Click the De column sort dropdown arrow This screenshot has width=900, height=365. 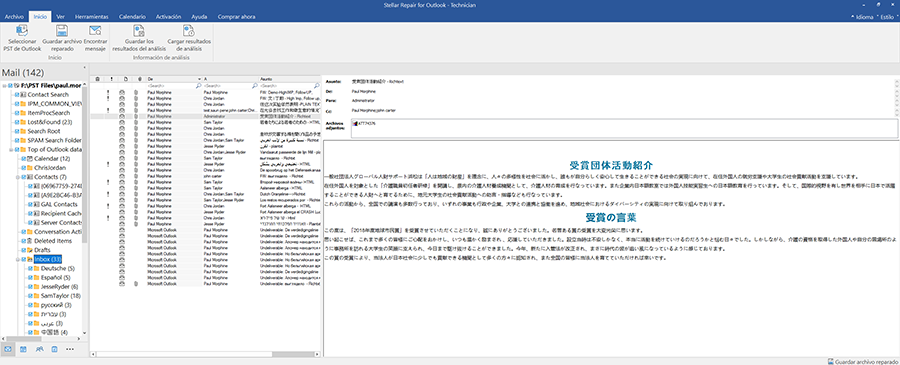pyautogui.click(x=200, y=79)
